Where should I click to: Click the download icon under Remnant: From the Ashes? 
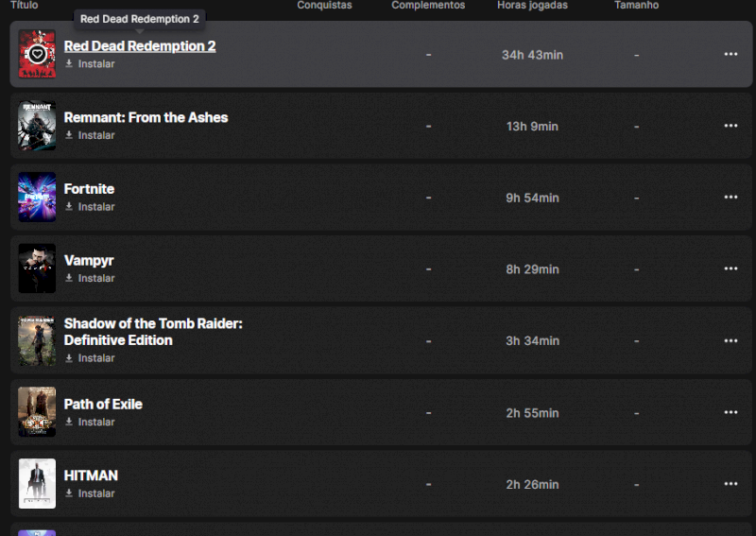pyautogui.click(x=69, y=135)
